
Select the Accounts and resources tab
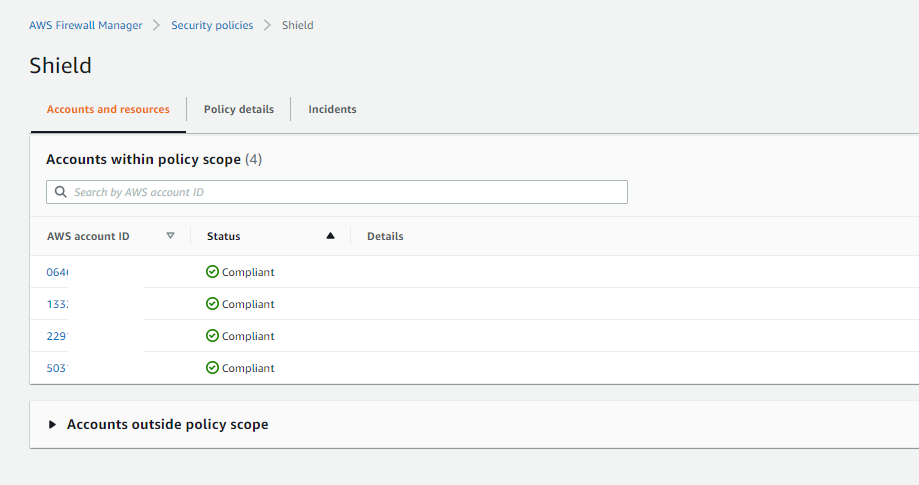pos(108,110)
